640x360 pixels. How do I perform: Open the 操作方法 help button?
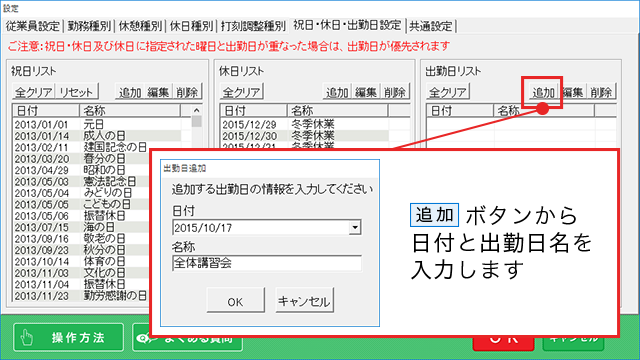[69, 337]
